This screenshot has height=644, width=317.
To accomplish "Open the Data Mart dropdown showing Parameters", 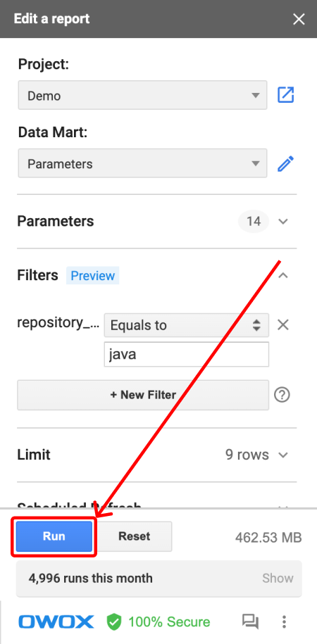I will (x=142, y=163).
